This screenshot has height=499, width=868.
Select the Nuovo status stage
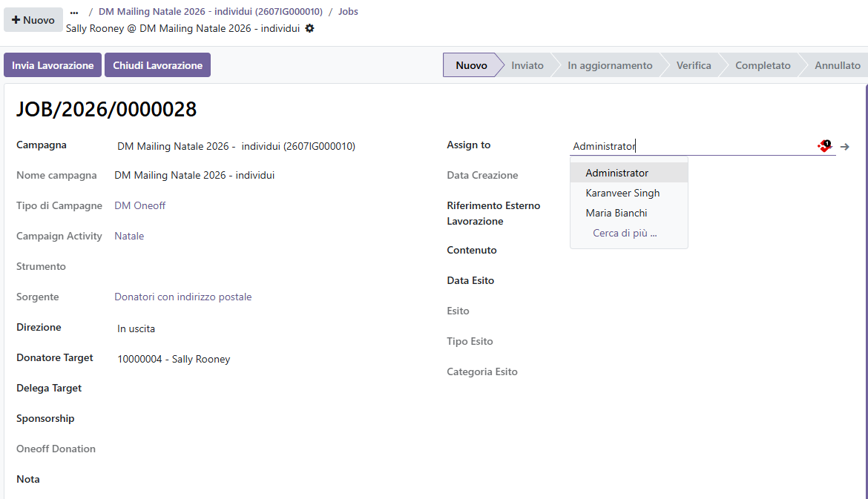coord(471,65)
